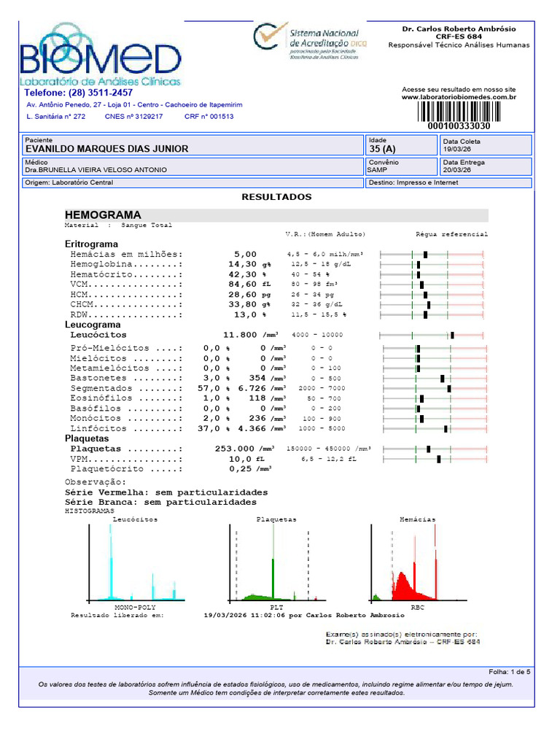Click the Hemácias histogram chart
The image size is (560, 747).
point(419,564)
